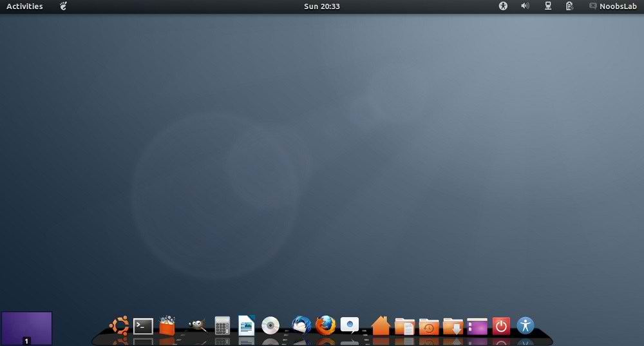Viewport: 644px width, 346px height.
Task: Open the volume control in top bar
Action: [525, 6]
